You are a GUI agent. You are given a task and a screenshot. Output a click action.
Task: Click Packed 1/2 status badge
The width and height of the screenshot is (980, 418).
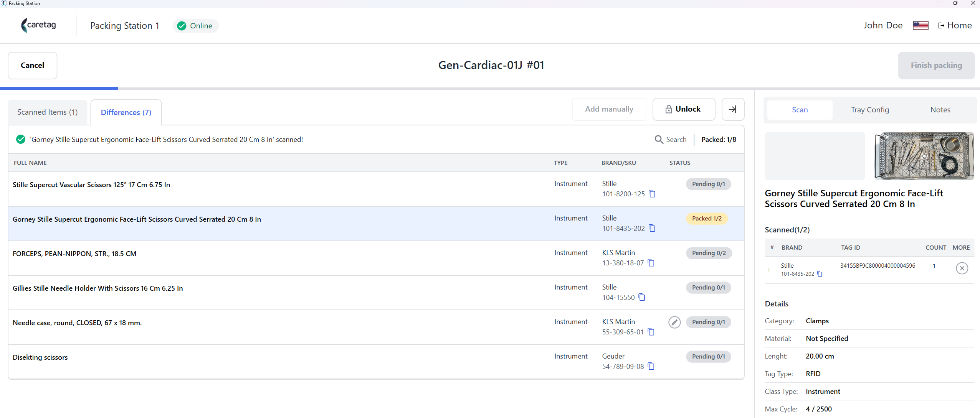coord(707,219)
